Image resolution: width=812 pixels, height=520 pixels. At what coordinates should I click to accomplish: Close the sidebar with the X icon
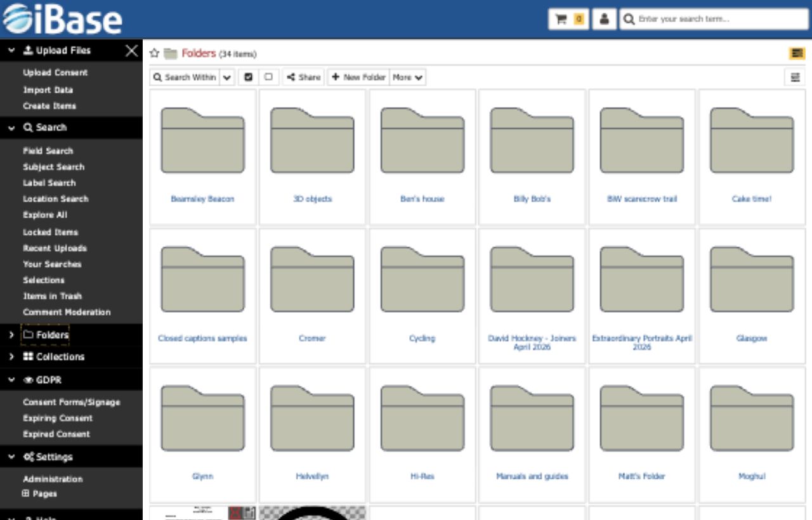(x=131, y=51)
